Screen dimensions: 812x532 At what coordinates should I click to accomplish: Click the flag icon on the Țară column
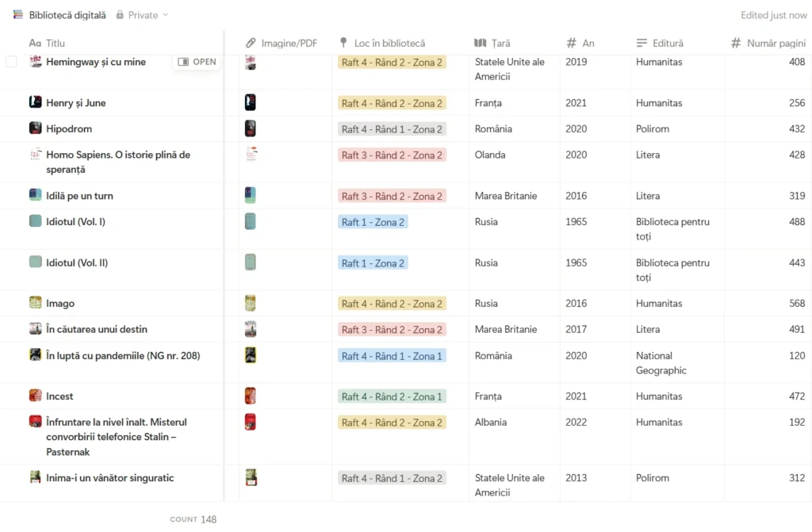pyautogui.click(x=479, y=43)
